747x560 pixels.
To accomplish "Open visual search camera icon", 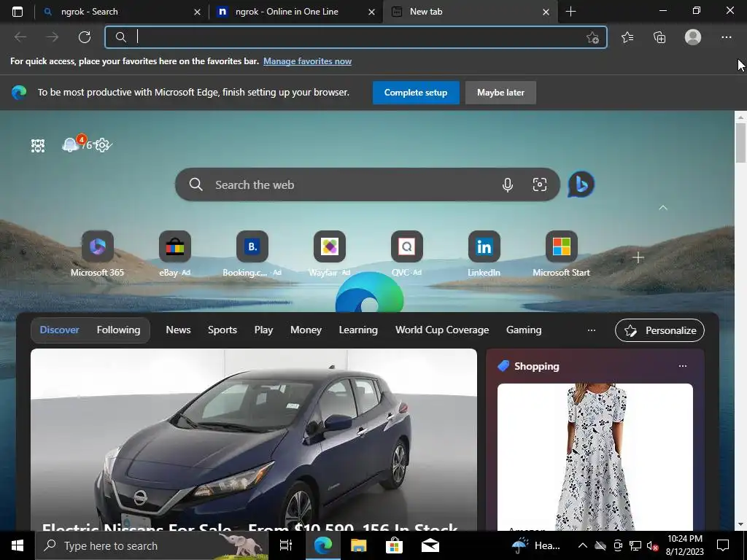I will [x=540, y=184].
